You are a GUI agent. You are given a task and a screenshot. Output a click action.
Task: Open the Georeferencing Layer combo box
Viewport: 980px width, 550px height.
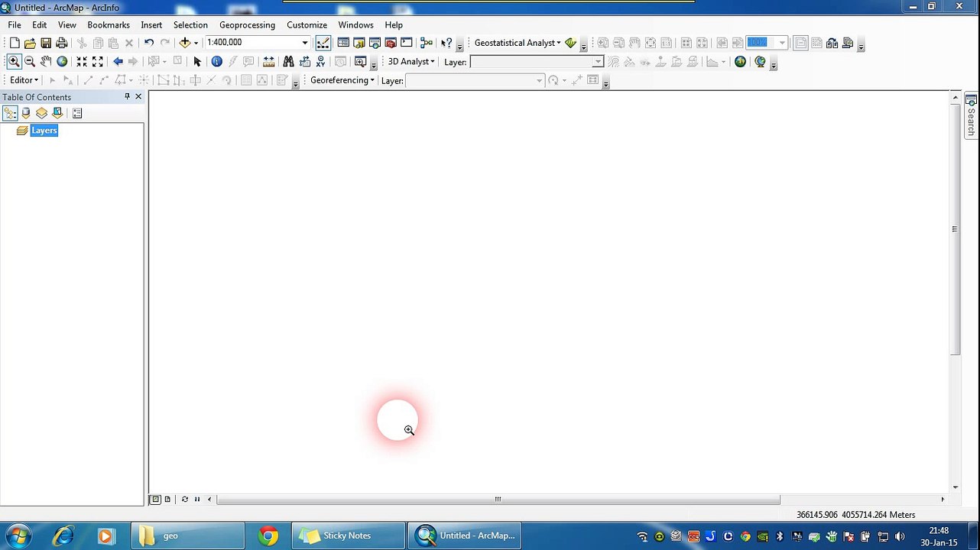click(x=475, y=81)
